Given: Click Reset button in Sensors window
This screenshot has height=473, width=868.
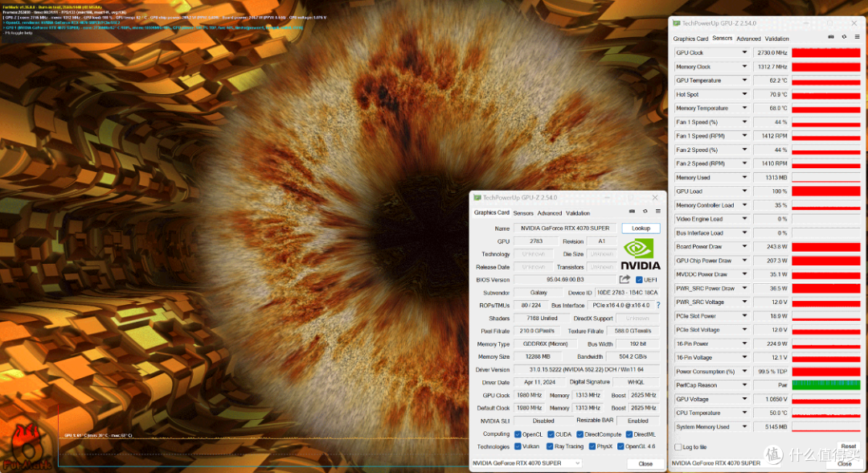Looking at the screenshot, I should pos(848,446).
